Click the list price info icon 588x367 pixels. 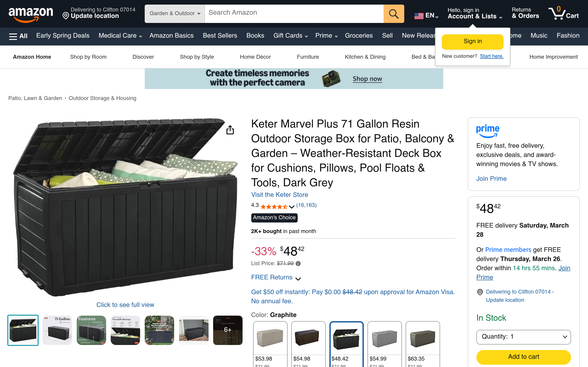click(x=298, y=264)
